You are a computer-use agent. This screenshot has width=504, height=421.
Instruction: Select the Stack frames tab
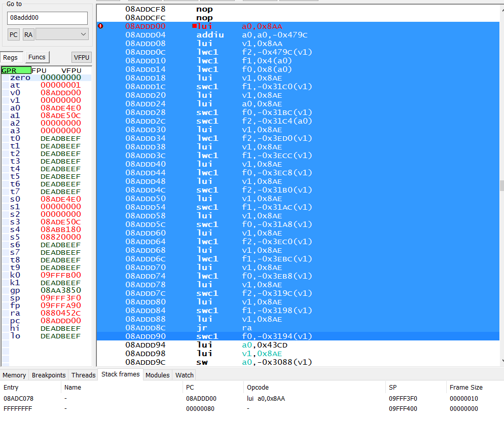[120, 375]
